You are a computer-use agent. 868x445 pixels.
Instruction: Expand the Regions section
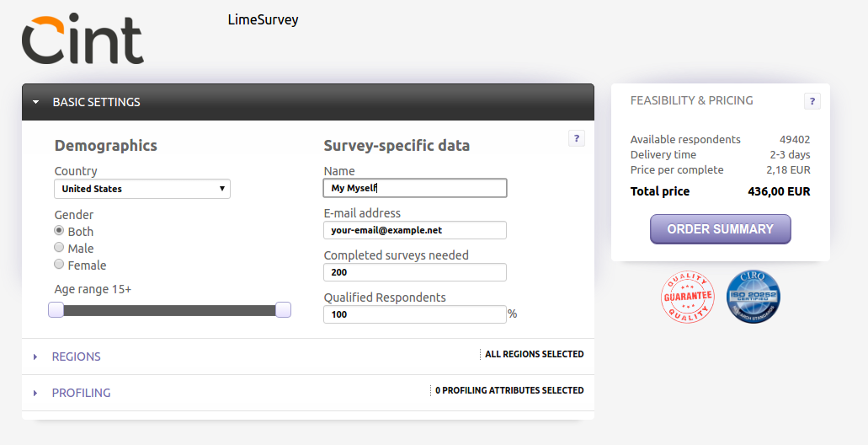76,357
